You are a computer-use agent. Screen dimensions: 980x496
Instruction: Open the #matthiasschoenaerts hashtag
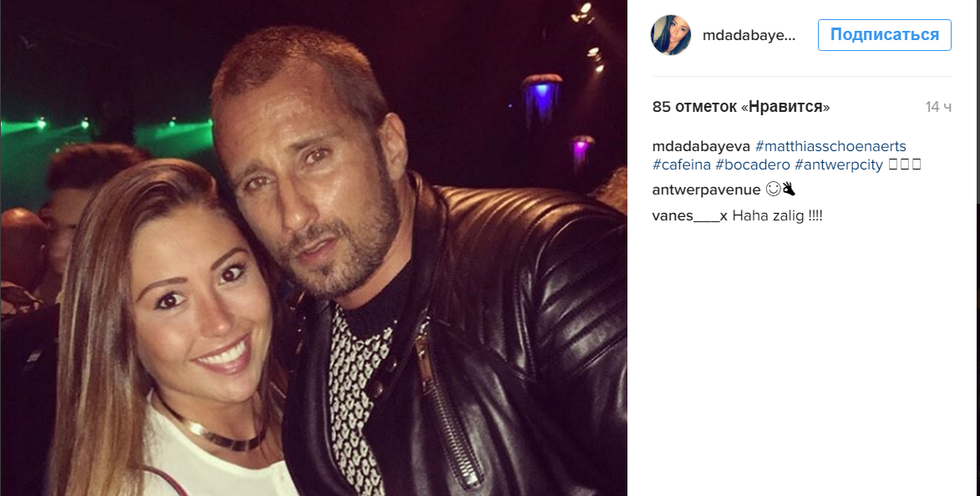(x=830, y=146)
